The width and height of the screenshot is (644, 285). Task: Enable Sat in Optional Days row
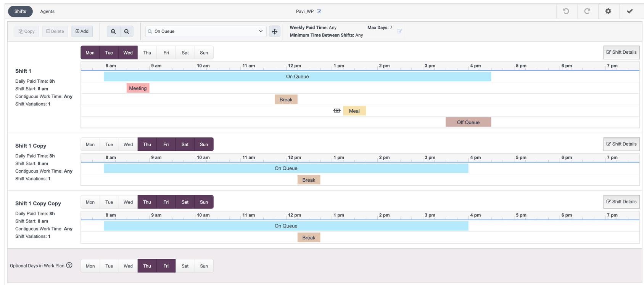pyautogui.click(x=185, y=266)
